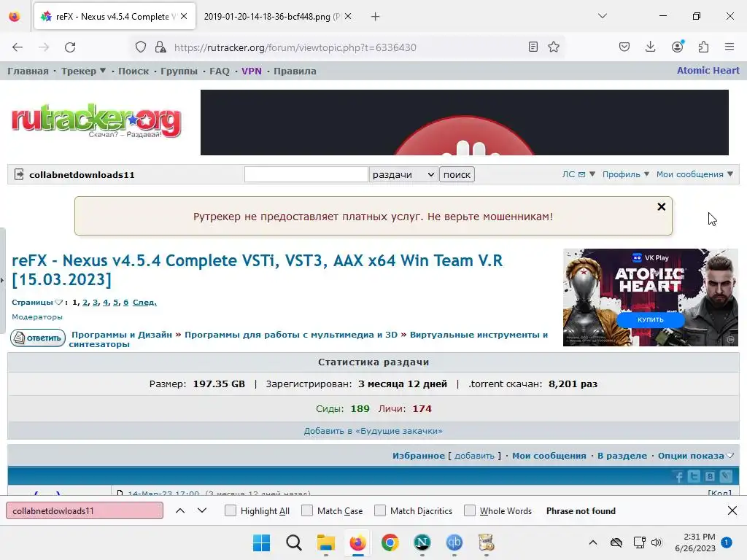This screenshot has width=747, height=560.
Task: Reload the page with the refresh icon
Action: tap(70, 47)
